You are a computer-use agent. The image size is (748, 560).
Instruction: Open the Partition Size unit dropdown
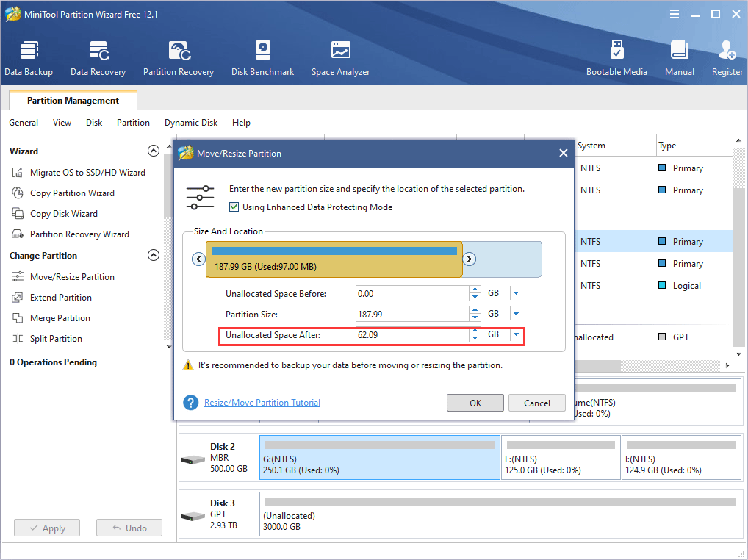tap(517, 314)
